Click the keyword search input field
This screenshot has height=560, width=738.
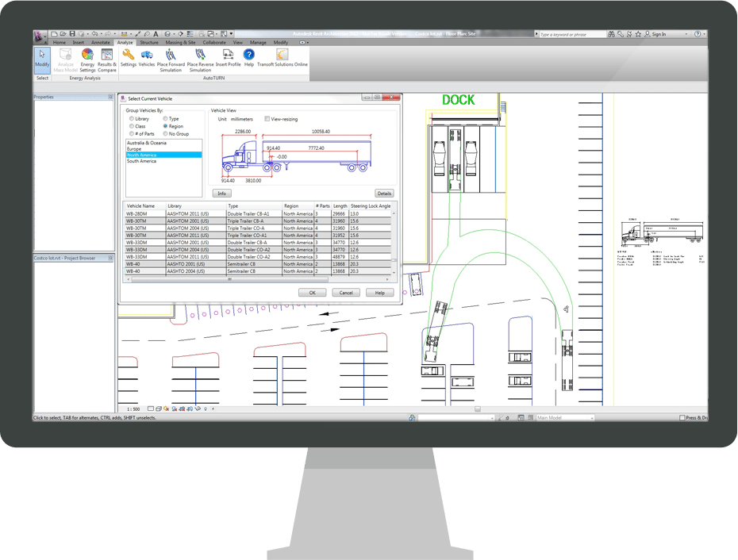pos(571,34)
